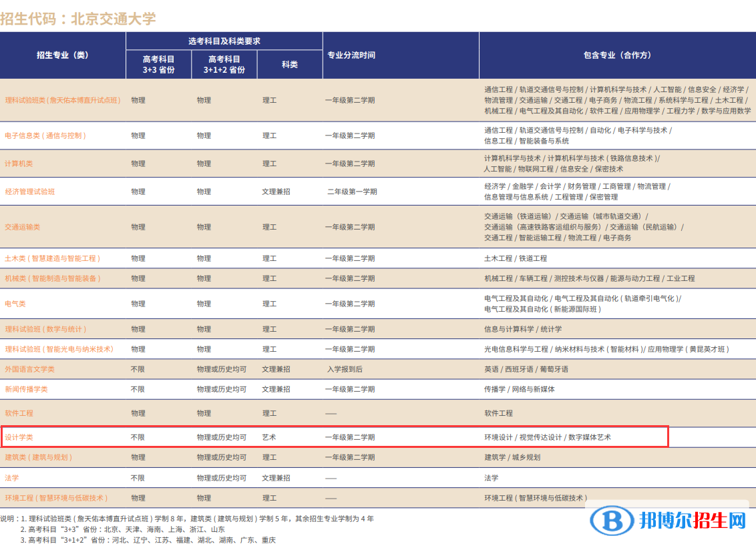Click 环境设计 / 视觉传达设计 / 数字媒体艺术 cell

[x=548, y=438]
